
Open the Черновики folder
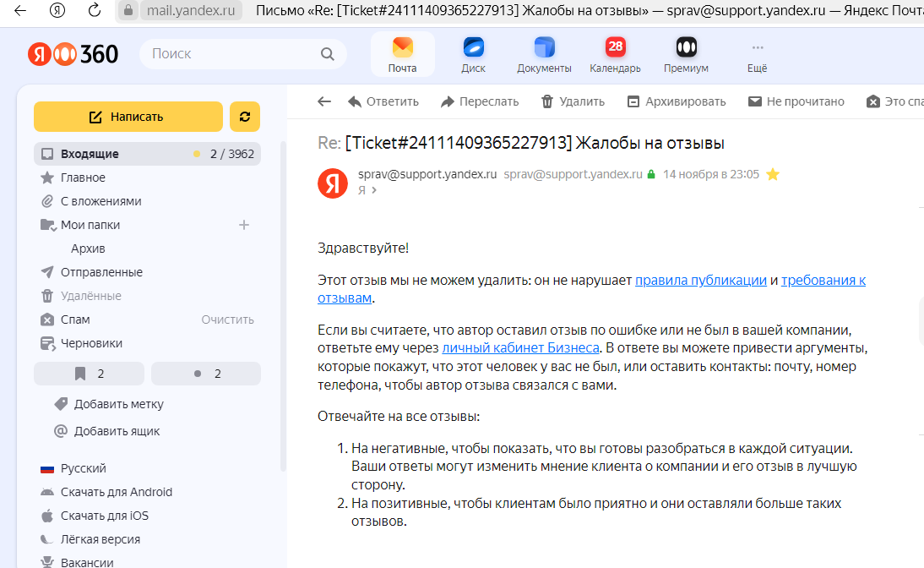click(91, 342)
